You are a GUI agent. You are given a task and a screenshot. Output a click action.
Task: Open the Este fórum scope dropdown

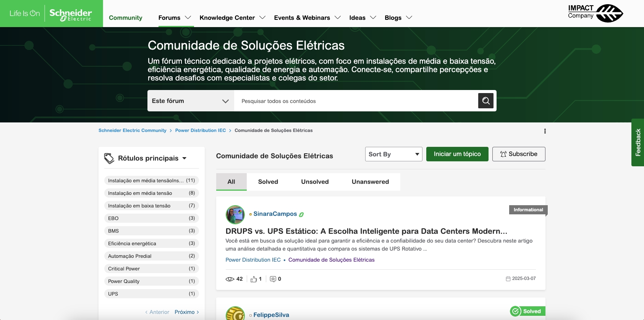point(190,101)
